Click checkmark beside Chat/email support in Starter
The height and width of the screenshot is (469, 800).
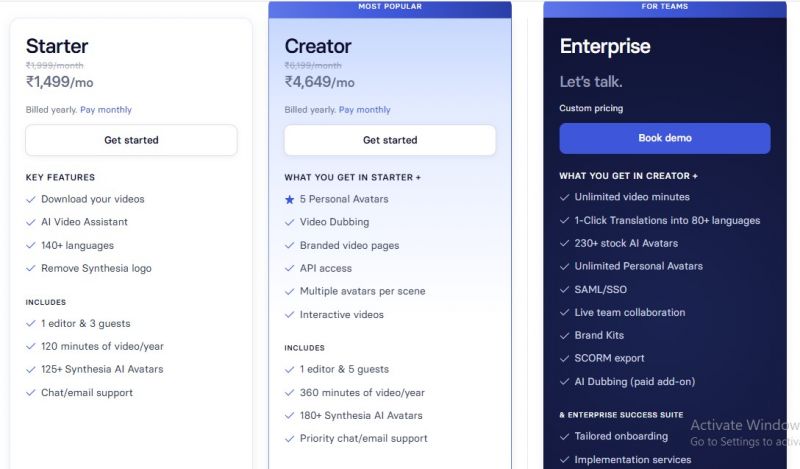[x=31, y=393]
